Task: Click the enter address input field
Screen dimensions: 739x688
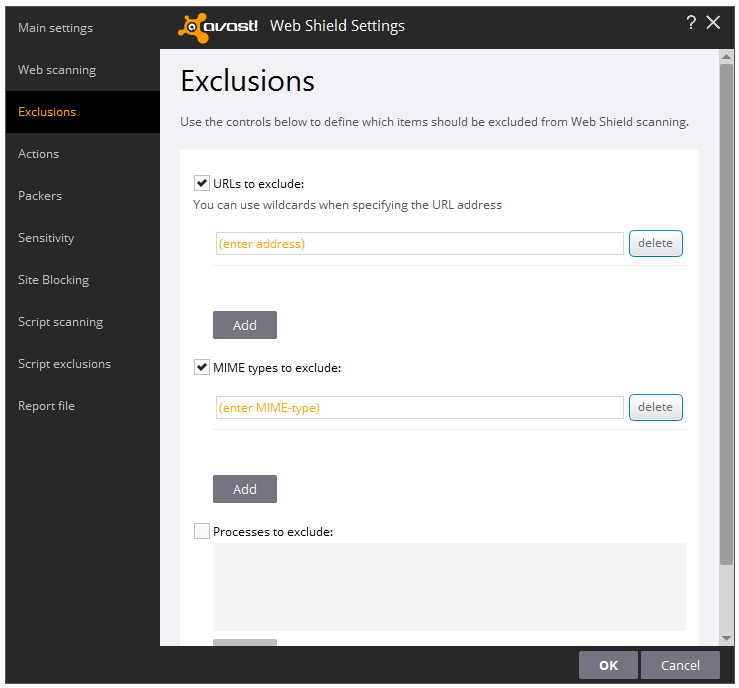Action: (x=419, y=243)
